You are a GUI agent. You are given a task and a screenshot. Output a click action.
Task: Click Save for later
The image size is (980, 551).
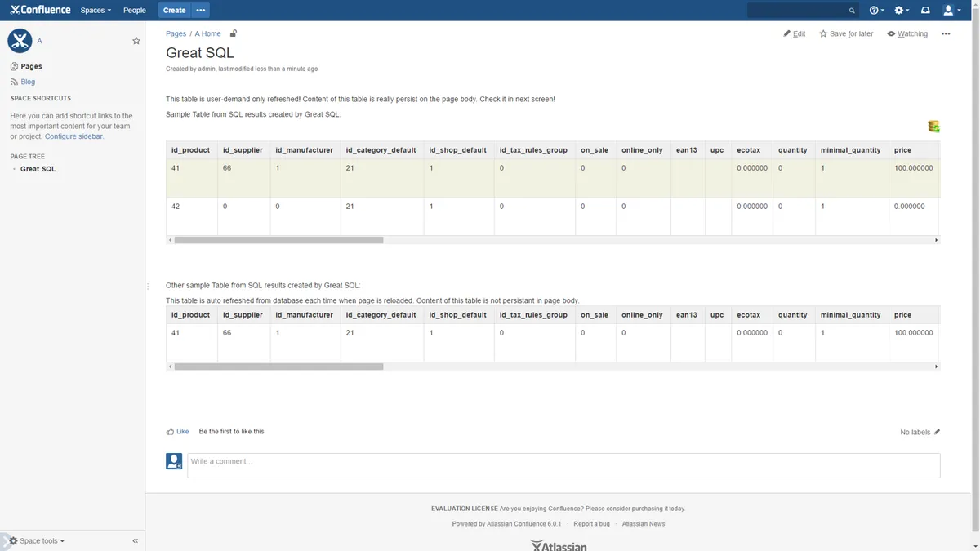(x=846, y=33)
